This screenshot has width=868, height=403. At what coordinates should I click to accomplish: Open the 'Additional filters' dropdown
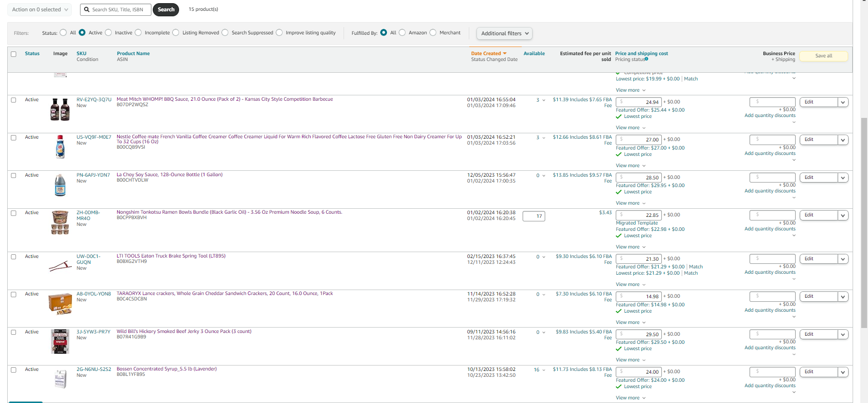[505, 33]
